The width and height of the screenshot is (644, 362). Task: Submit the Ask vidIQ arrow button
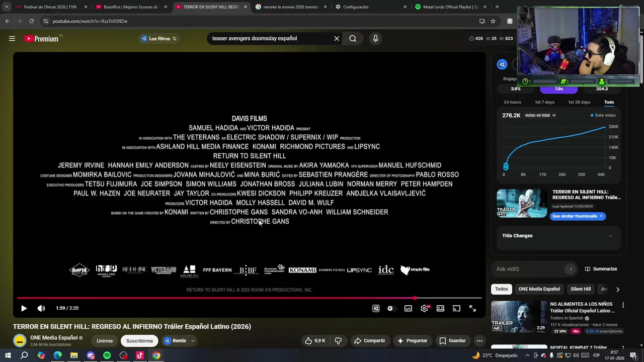pyautogui.click(x=571, y=269)
